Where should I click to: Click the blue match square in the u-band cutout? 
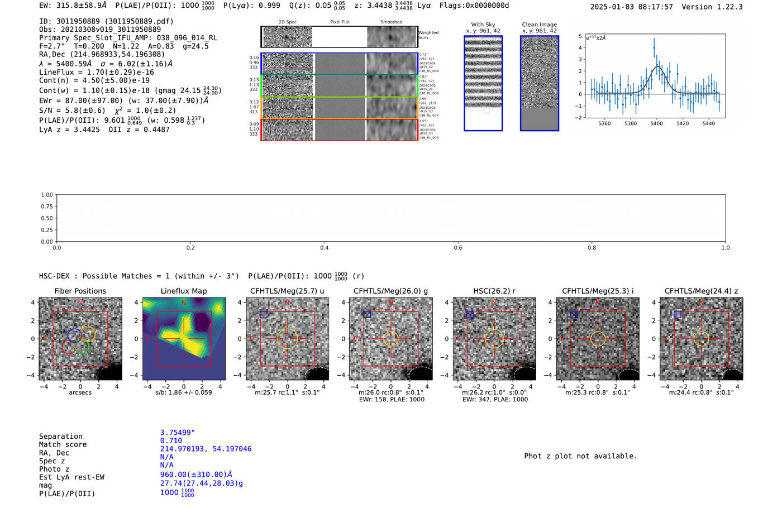point(264,314)
